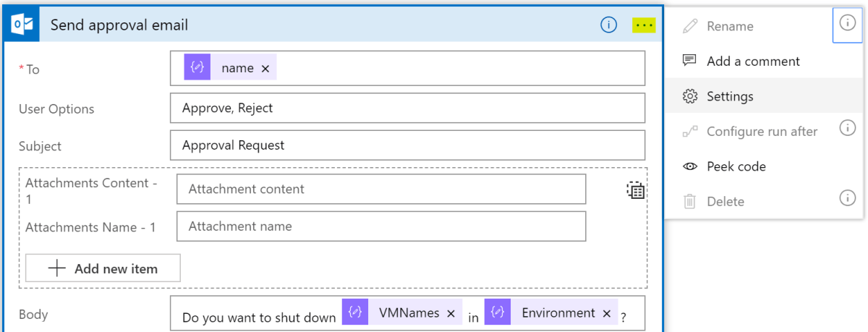Click info icon next to Rename

click(x=847, y=23)
